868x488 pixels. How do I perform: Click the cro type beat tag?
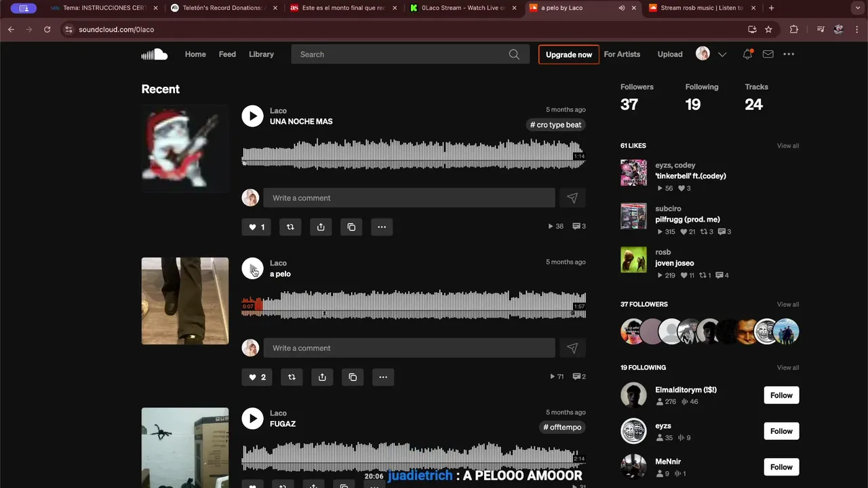click(555, 125)
